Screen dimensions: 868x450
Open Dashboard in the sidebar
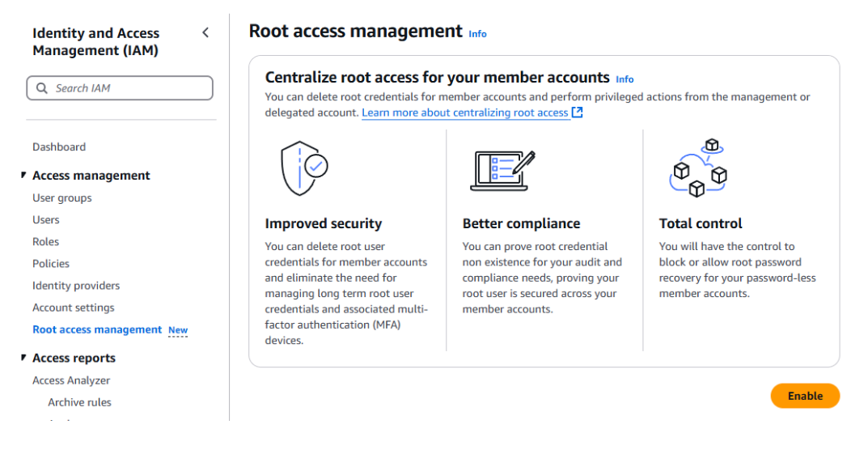[59, 146]
